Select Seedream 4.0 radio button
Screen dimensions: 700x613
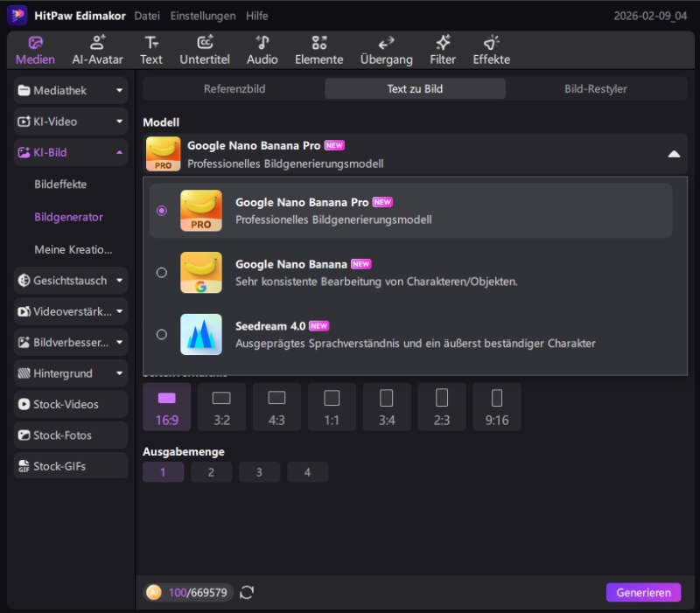click(162, 334)
